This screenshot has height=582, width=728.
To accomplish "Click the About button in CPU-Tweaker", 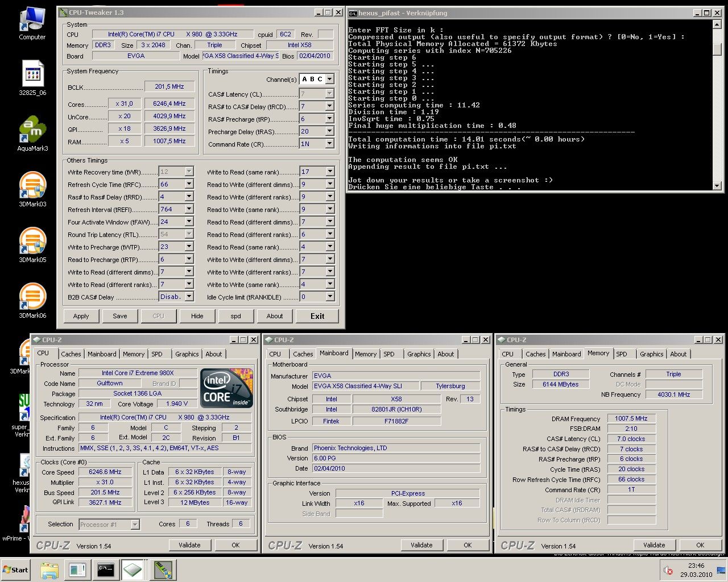I will 275,316.
